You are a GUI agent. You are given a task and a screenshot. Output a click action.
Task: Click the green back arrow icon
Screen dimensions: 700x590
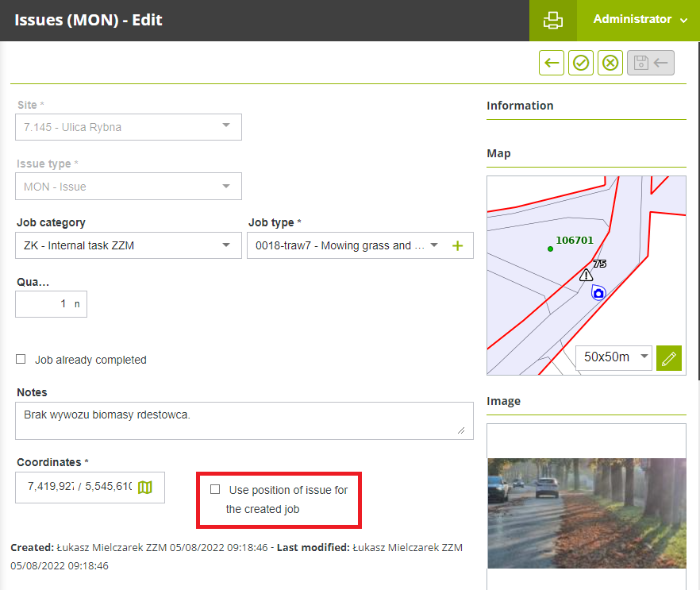click(x=552, y=63)
